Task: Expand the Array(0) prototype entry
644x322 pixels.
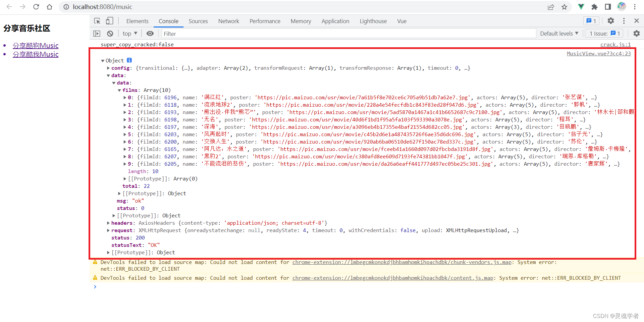Action: coord(125,179)
